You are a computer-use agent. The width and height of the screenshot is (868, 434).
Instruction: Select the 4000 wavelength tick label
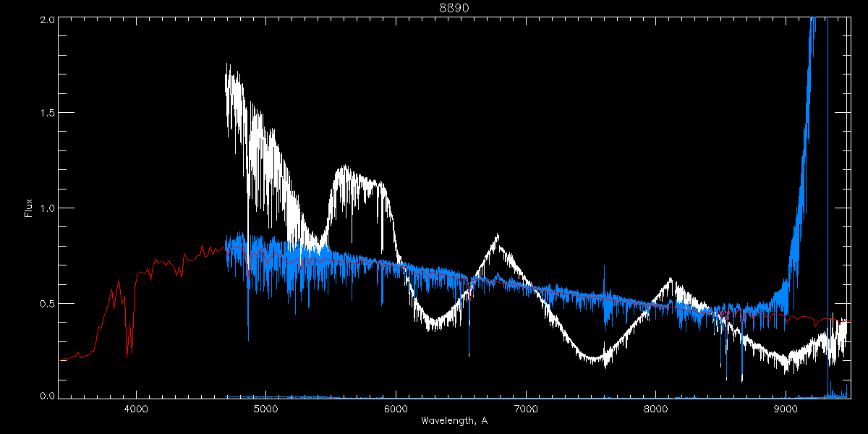(136, 409)
